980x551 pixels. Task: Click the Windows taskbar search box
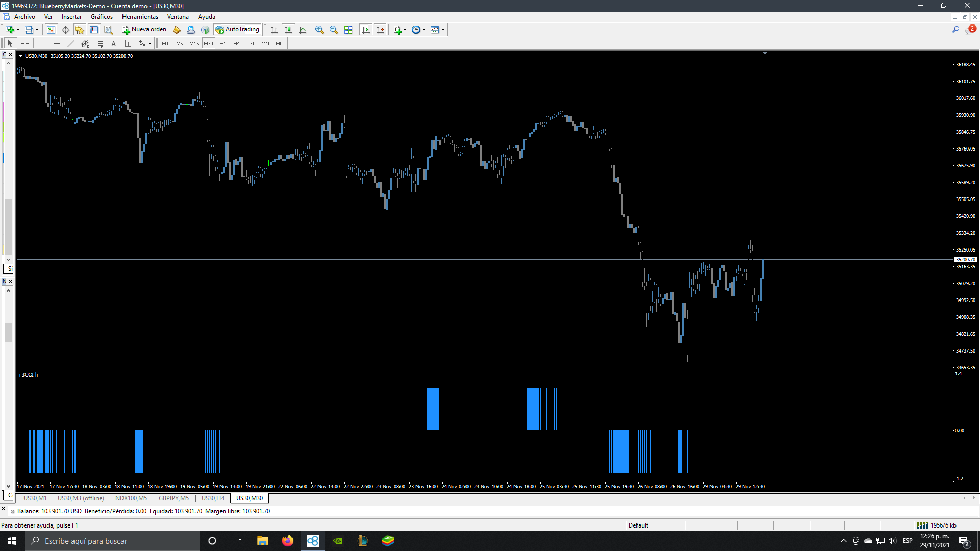(112, 541)
